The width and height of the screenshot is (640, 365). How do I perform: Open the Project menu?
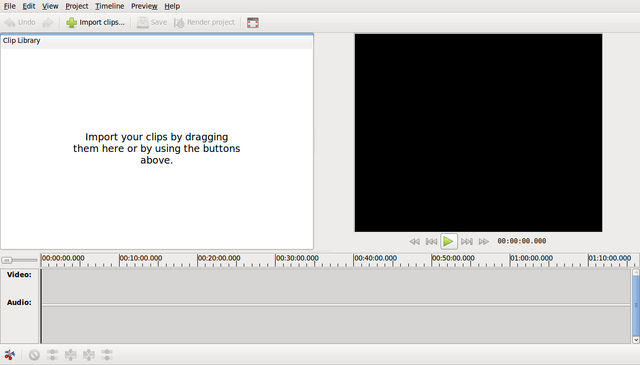77,6
